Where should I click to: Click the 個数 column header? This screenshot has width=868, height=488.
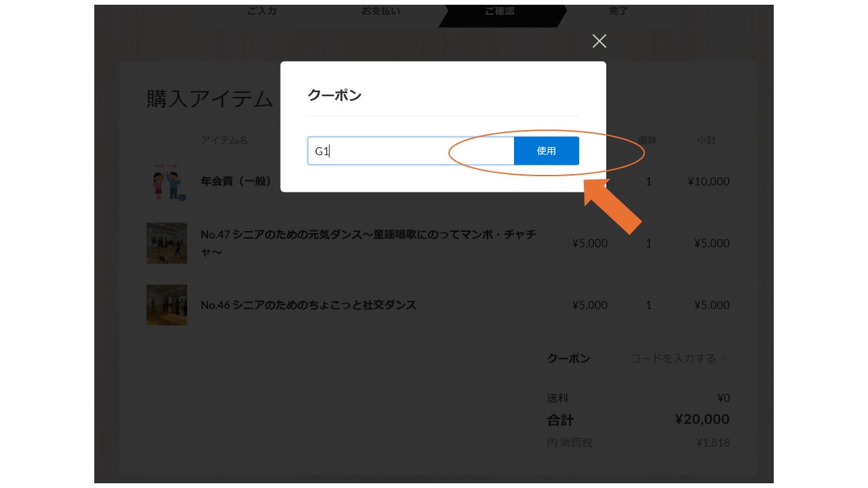point(648,140)
